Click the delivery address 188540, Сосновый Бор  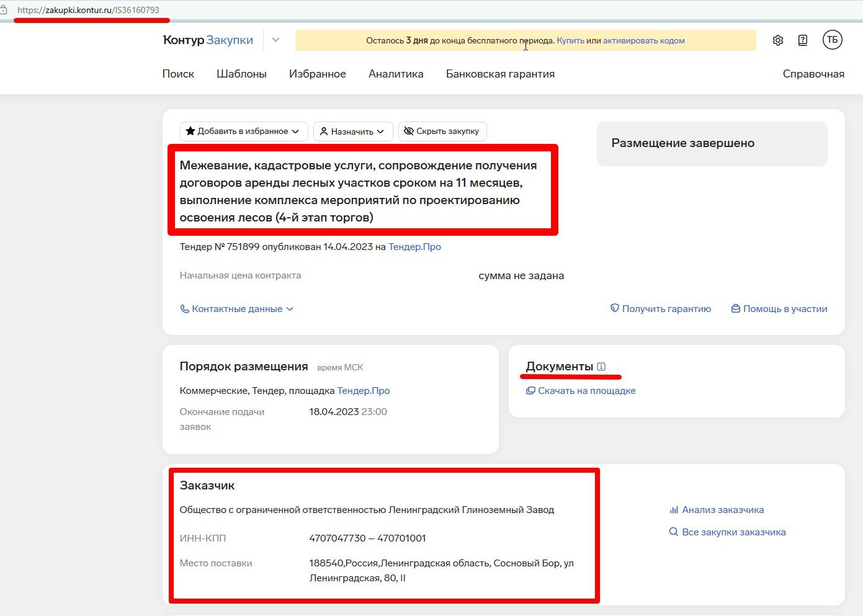click(x=441, y=571)
